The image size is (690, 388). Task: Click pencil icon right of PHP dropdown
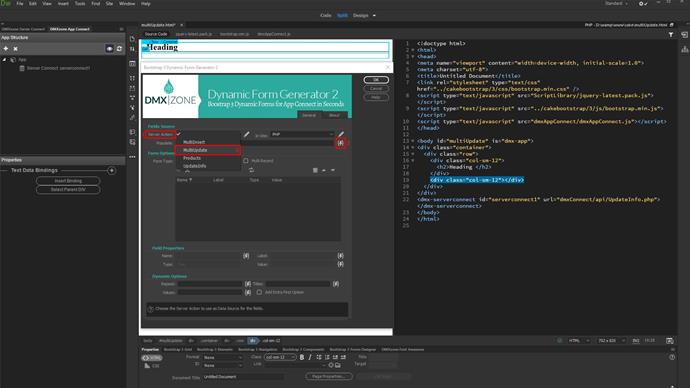(341, 134)
